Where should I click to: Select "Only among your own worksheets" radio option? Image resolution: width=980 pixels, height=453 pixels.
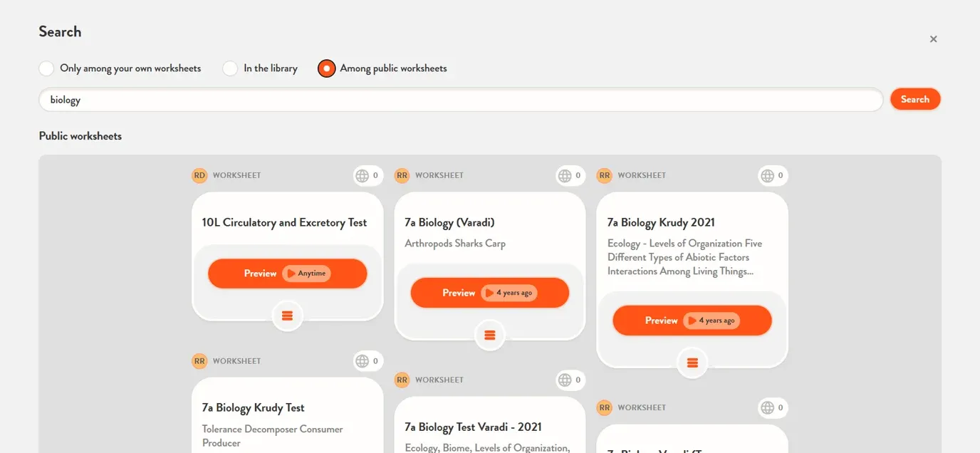pyautogui.click(x=46, y=68)
